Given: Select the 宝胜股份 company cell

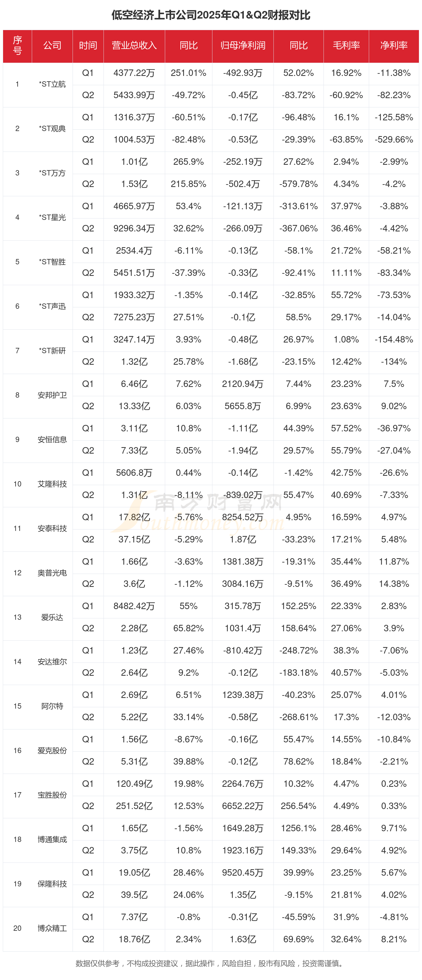Looking at the screenshot, I should (x=52, y=795).
